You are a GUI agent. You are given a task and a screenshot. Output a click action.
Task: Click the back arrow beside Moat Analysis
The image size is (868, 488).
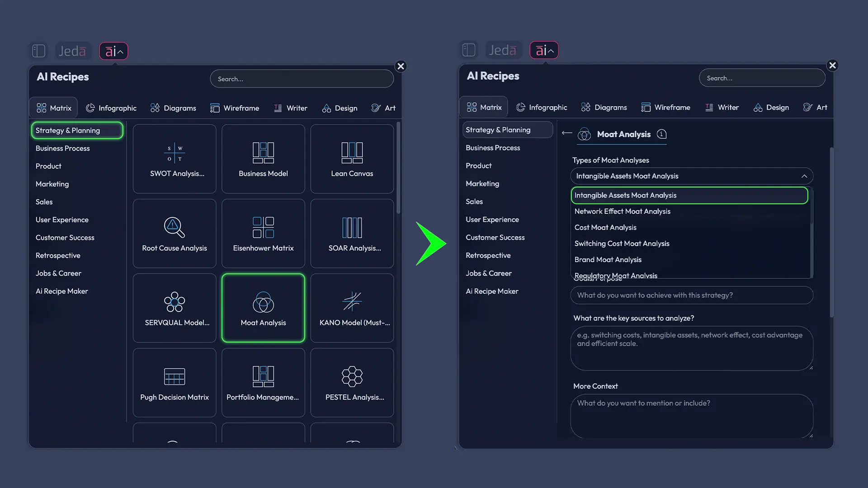566,133
